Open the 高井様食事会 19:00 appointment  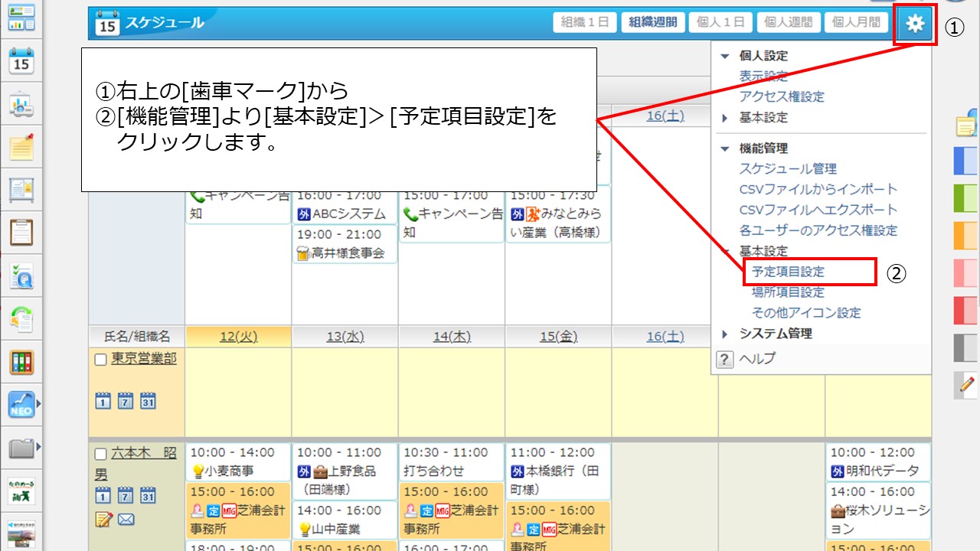[346, 244]
